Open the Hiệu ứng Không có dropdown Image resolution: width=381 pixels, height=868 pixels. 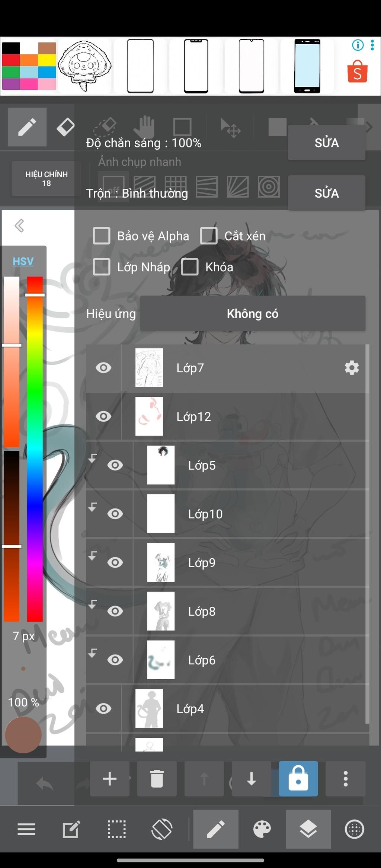(253, 313)
